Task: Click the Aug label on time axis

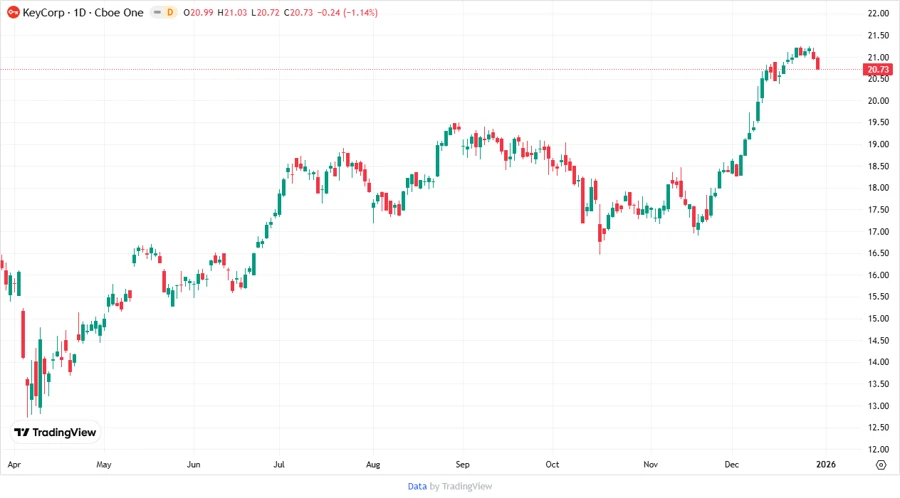Action: tap(373, 464)
